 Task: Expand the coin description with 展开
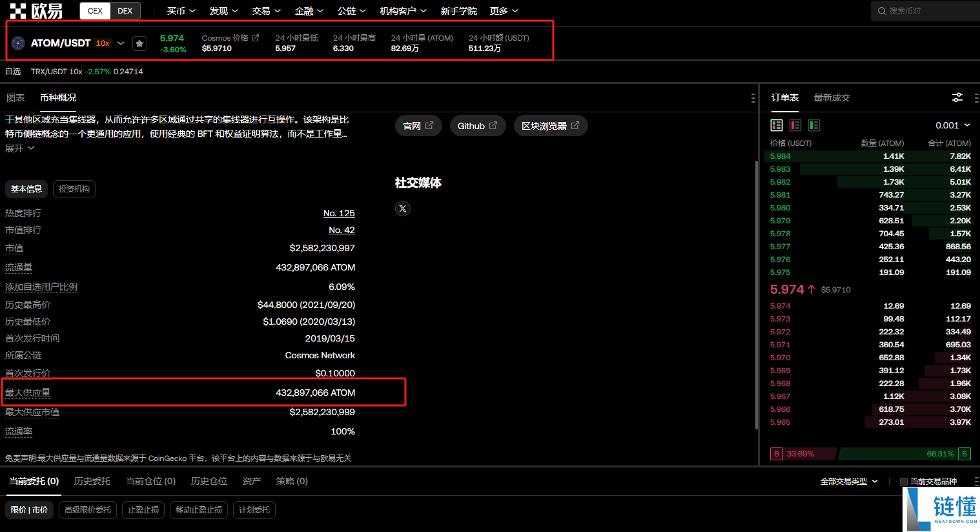pos(19,148)
